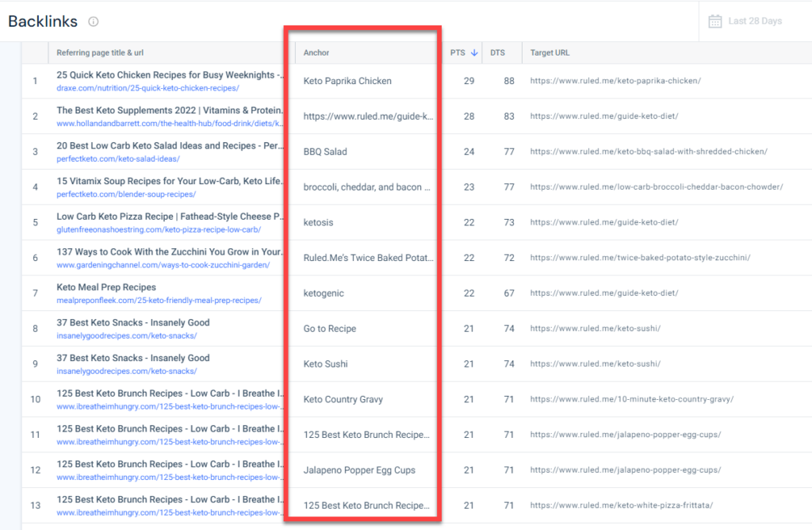This screenshot has width=812, height=530.
Task: Open the ruled.me jalapeno-popper-egg-cups target URL
Action: point(627,435)
